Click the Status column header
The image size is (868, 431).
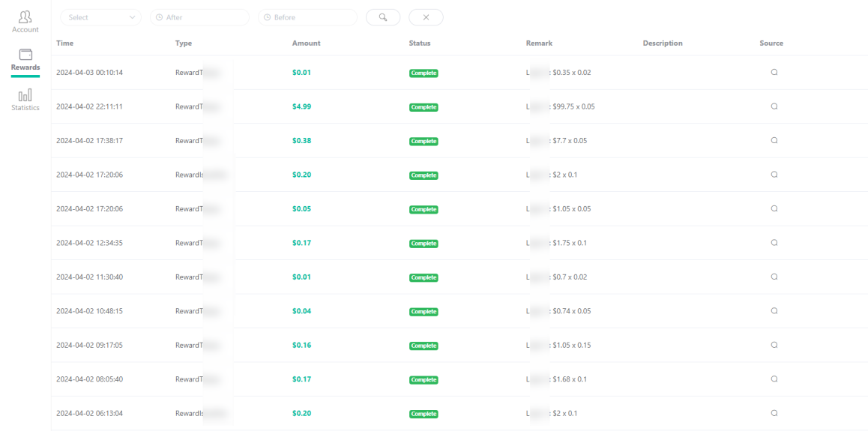(x=420, y=43)
